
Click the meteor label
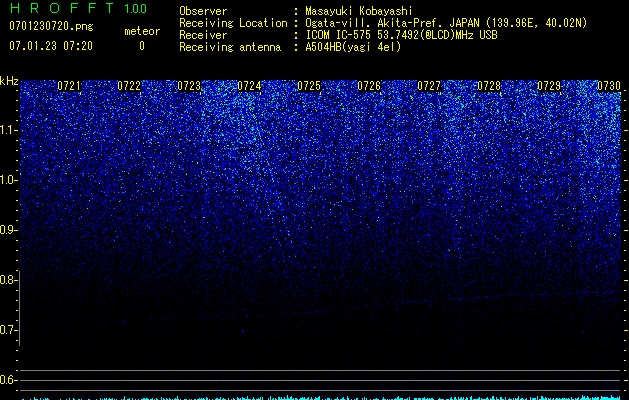pyautogui.click(x=142, y=31)
